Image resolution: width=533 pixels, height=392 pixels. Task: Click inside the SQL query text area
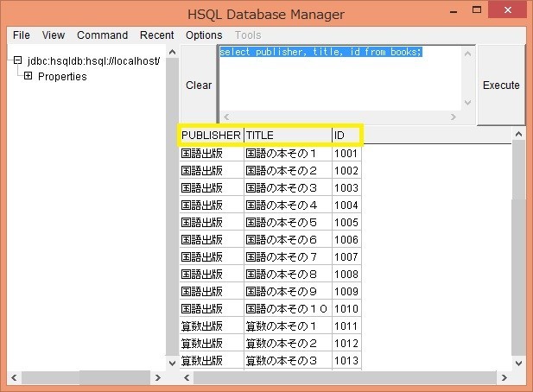click(339, 78)
